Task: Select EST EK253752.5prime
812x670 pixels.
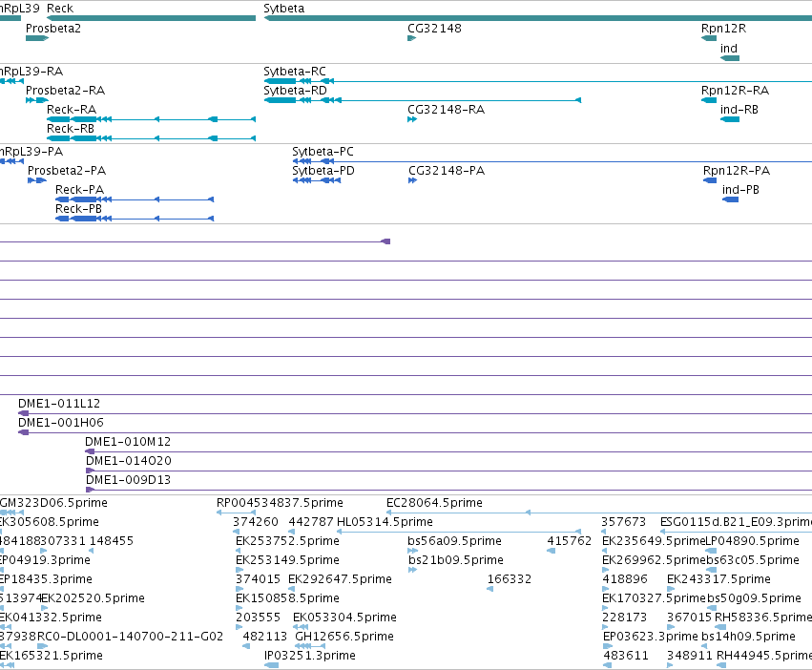Action: pyautogui.click(x=287, y=541)
